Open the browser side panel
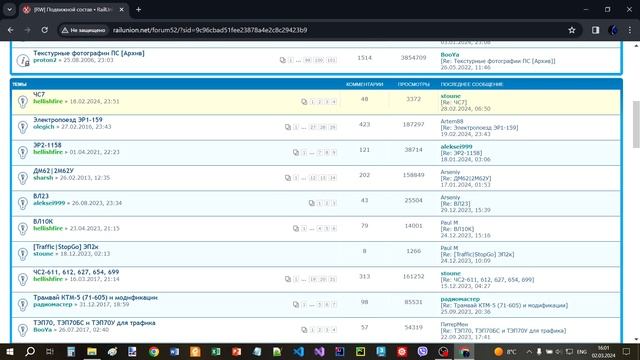Image resolution: width=640 pixels, height=360 pixels. pos(596,30)
